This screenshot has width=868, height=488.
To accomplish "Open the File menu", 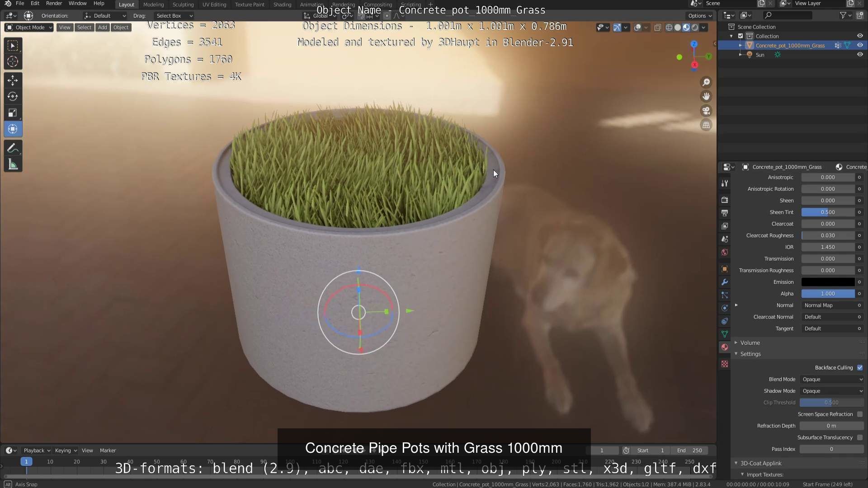I will pyautogui.click(x=20, y=4).
